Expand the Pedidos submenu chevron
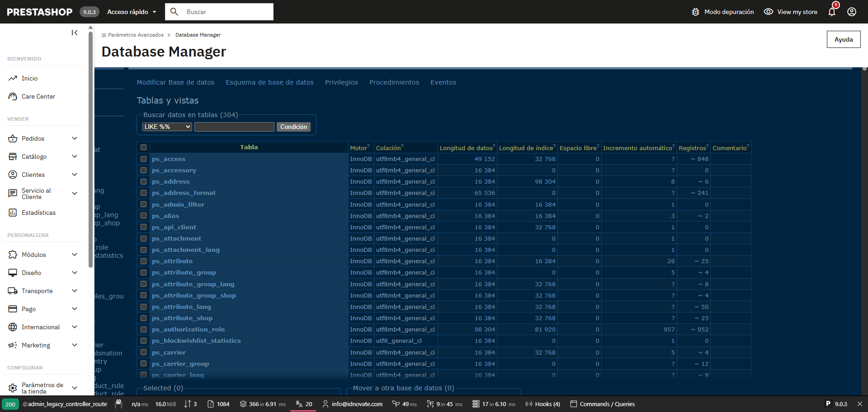 [x=75, y=138]
